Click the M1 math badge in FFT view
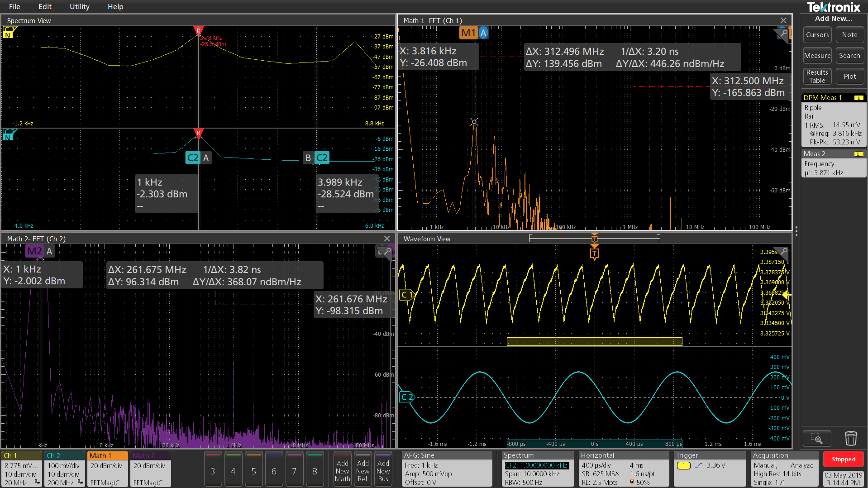Viewport: 868px width, 488px height. coord(468,33)
